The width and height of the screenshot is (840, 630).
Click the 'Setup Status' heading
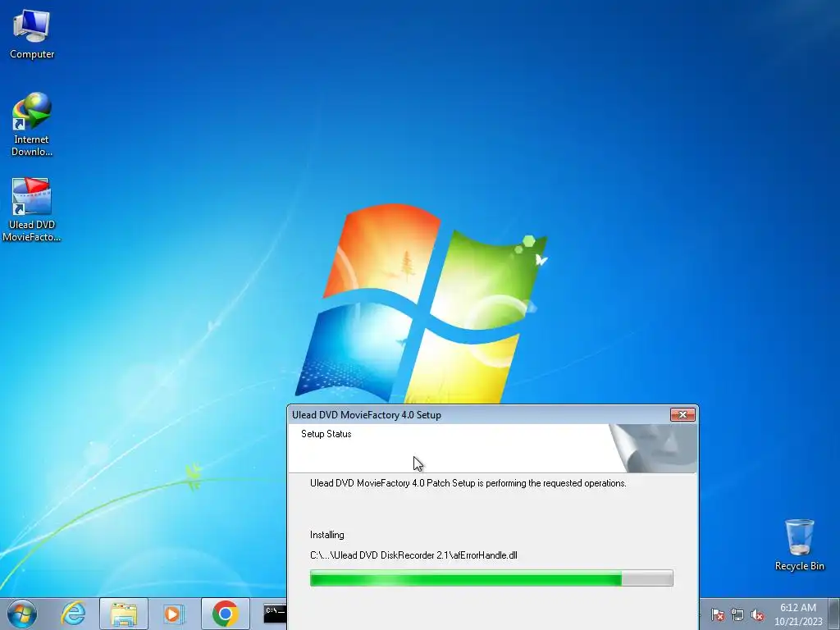[326, 434]
